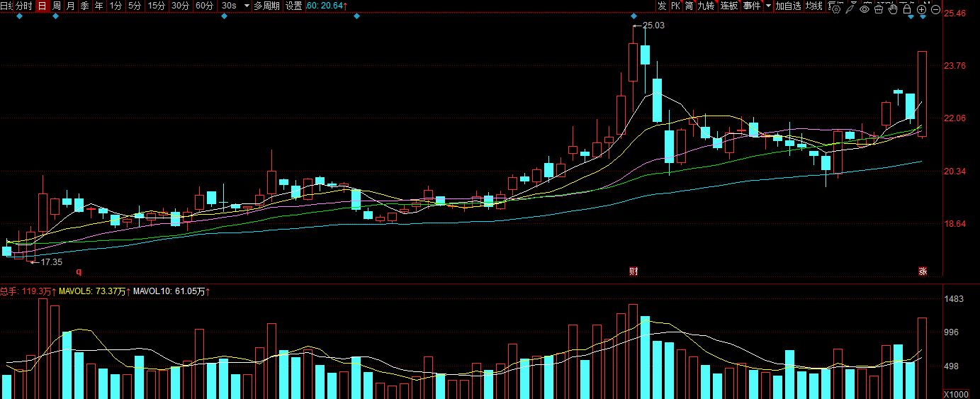Select the last volume bar
980x399 pixels.
(x=922, y=358)
